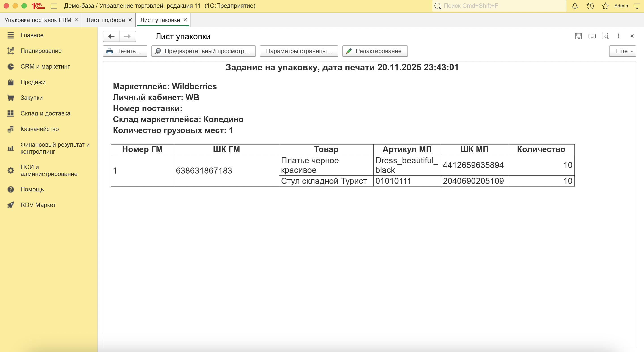Open Склад и доставка section

45,113
